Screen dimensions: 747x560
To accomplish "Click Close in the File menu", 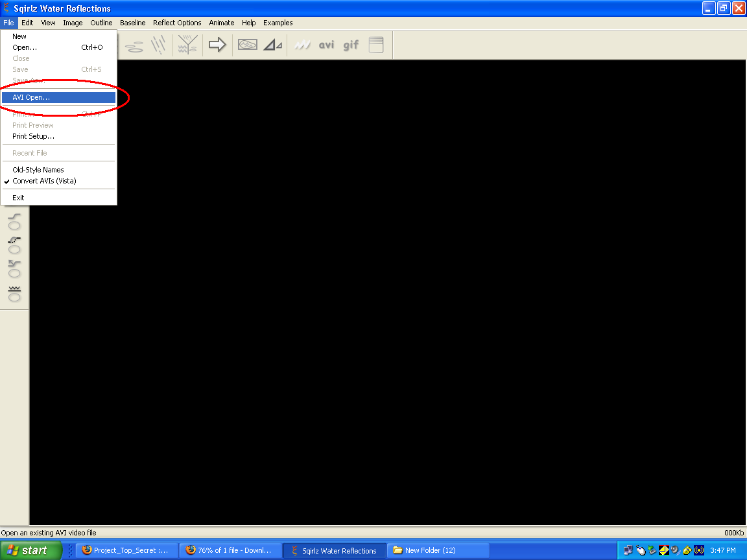I will [58, 58].
